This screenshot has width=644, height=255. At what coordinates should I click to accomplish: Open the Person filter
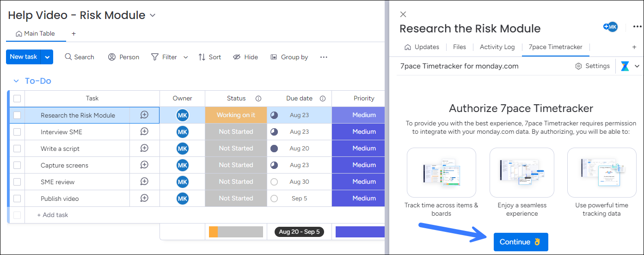(123, 57)
